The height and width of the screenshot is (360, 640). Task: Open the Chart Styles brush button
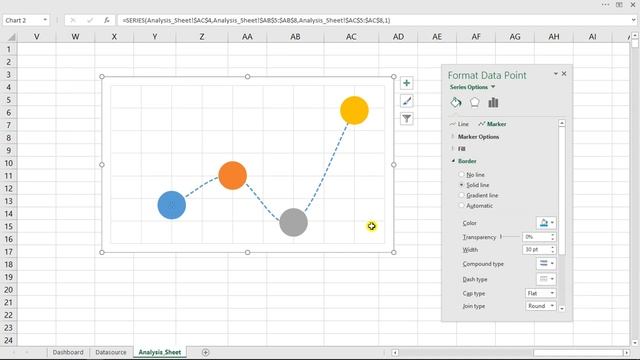coord(407,101)
